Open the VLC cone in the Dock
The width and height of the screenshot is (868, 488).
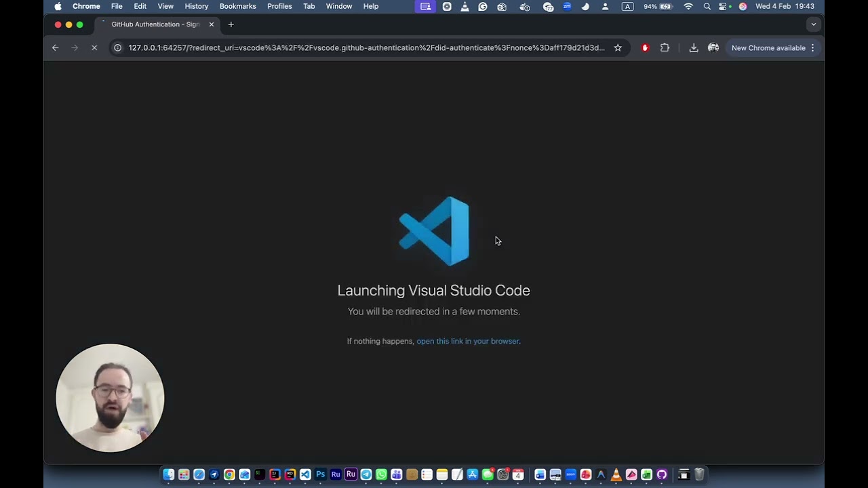click(616, 474)
